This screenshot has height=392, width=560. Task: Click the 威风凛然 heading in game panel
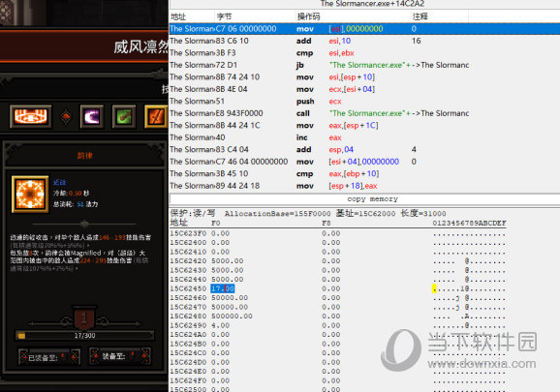tap(141, 47)
